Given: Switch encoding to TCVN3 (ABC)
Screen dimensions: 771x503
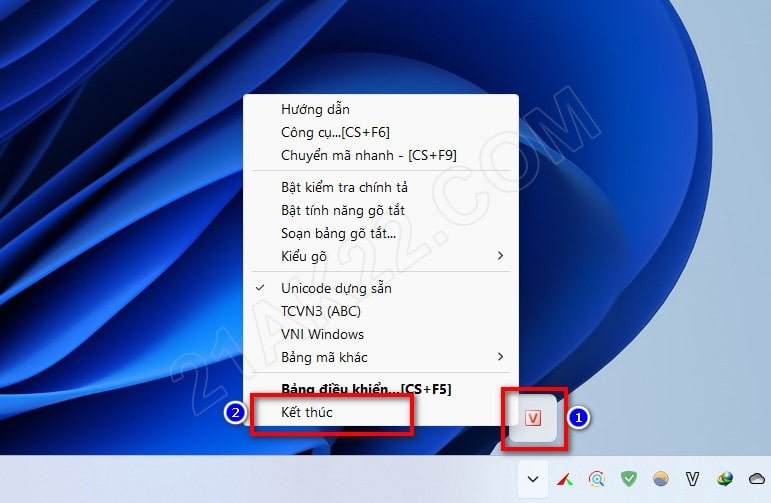Looking at the screenshot, I should click(x=381, y=311).
